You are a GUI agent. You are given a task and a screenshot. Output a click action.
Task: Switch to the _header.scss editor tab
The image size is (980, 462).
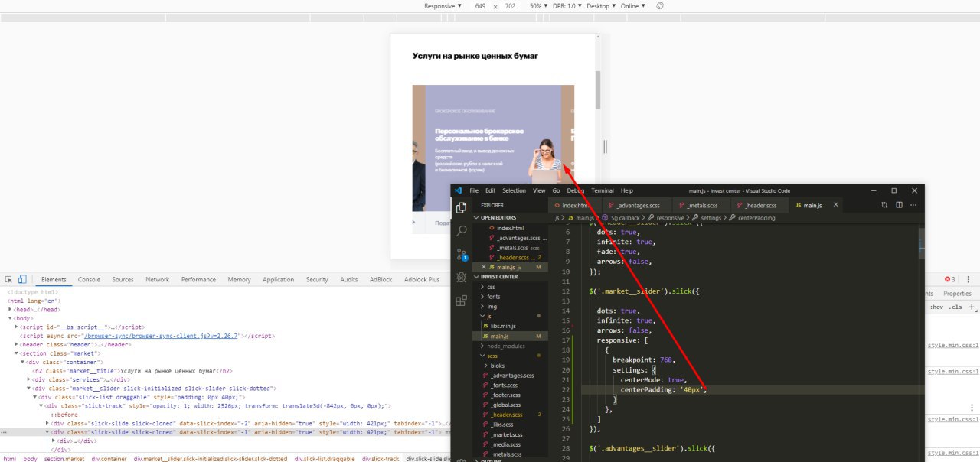pyautogui.click(x=759, y=205)
